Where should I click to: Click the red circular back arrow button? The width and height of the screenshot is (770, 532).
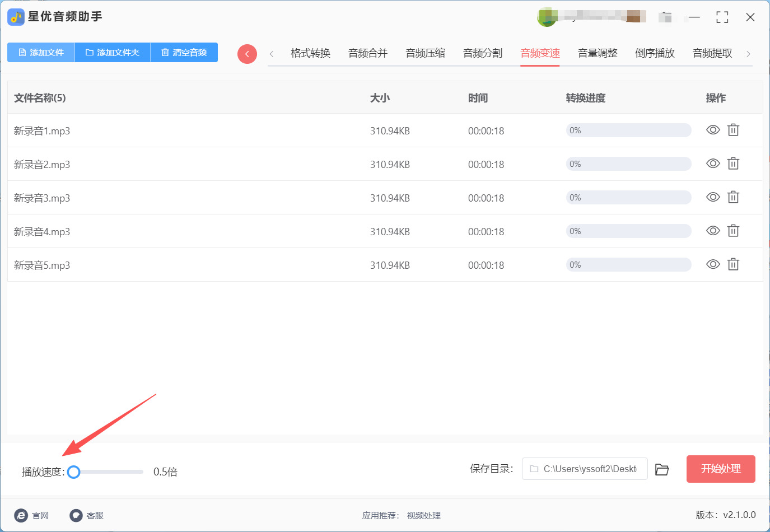(x=247, y=54)
